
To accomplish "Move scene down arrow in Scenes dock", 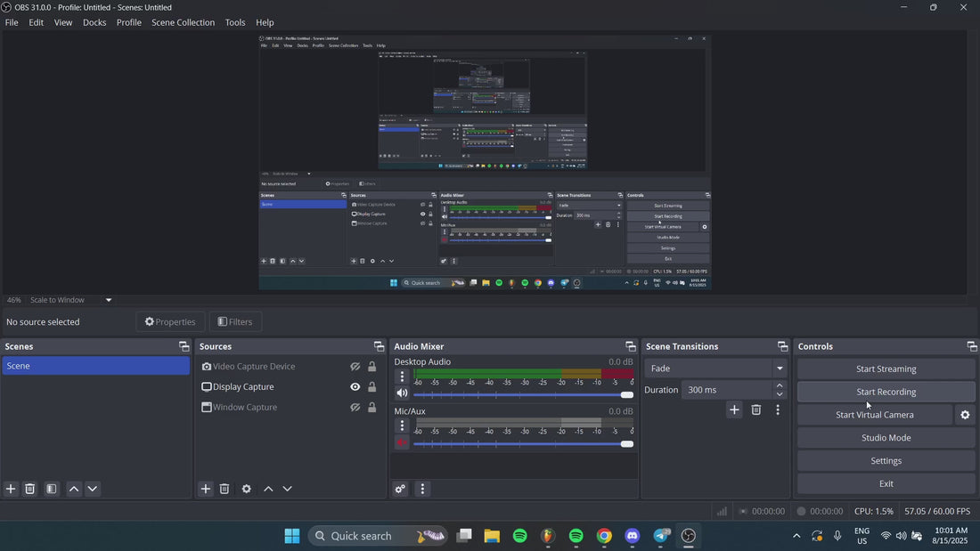I will point(93,489).
